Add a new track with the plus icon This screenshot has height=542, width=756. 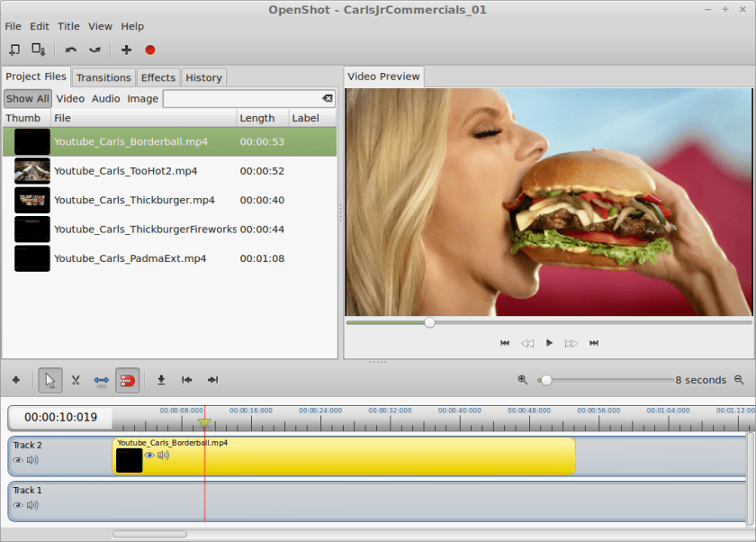16,380
